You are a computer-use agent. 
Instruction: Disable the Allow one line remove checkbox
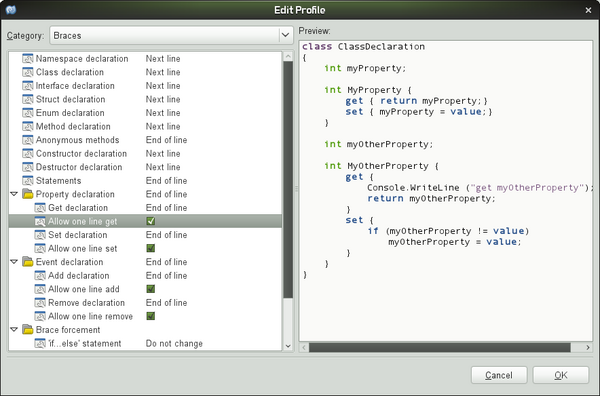pyautogui.click(x=151, y=316)
